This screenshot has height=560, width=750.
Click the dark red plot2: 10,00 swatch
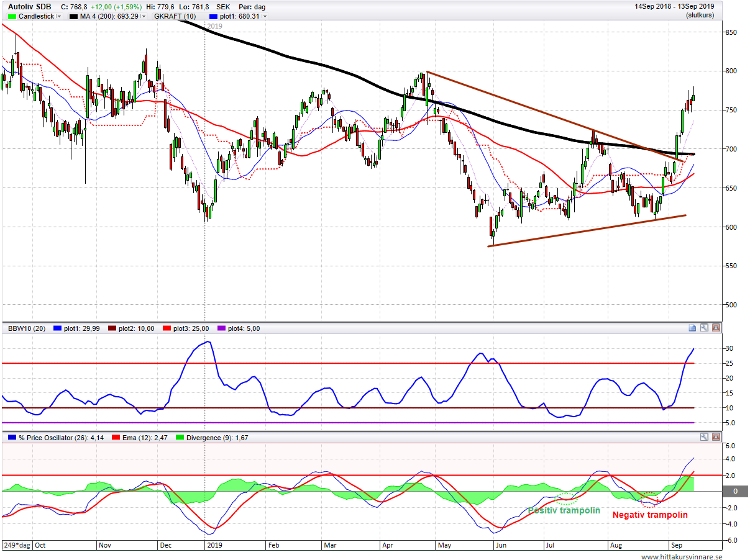tap(112, 328)
